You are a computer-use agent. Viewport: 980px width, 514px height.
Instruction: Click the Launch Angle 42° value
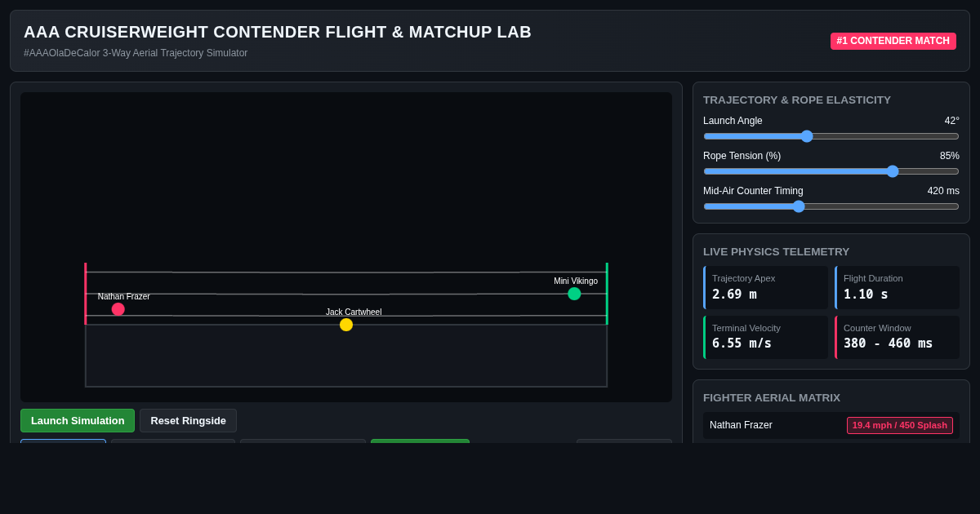[952, 121]
